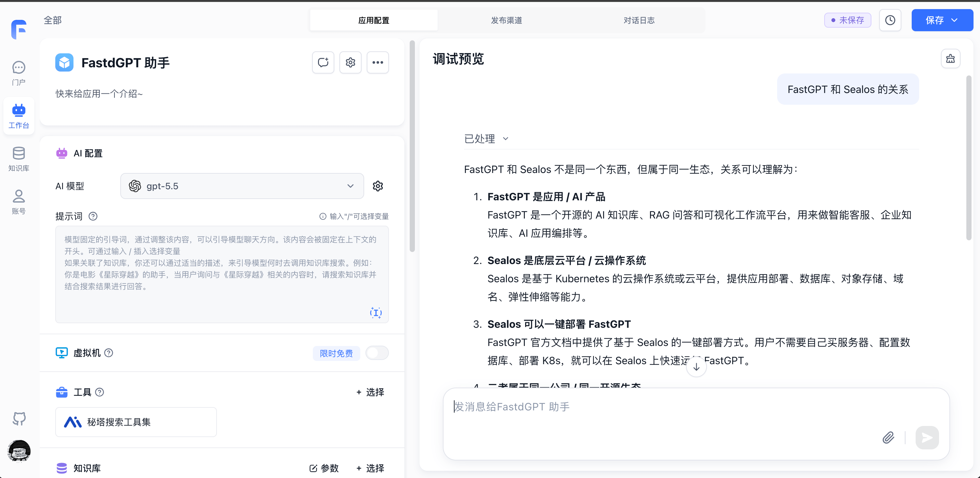Click the send message button

point(927,438)
